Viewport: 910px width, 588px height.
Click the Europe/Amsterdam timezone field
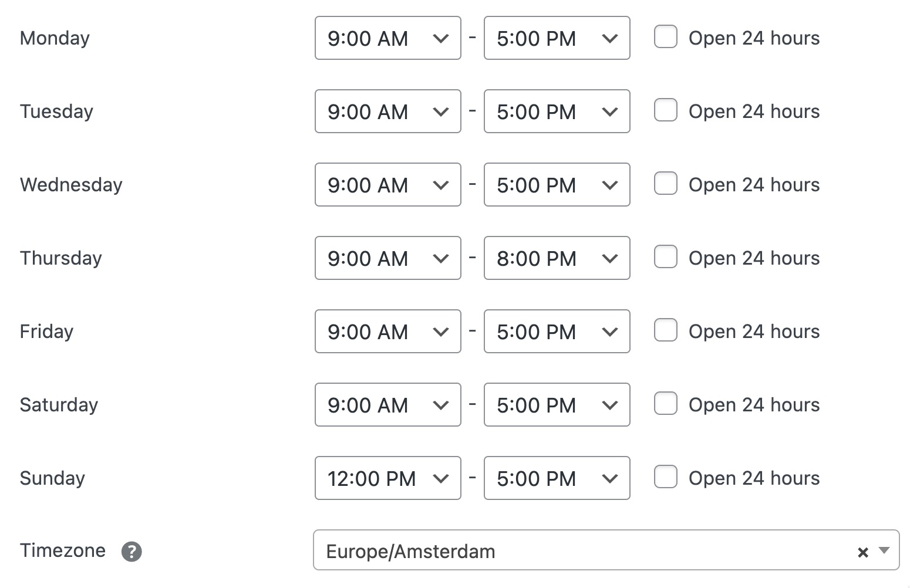click(x=581, y=551)
